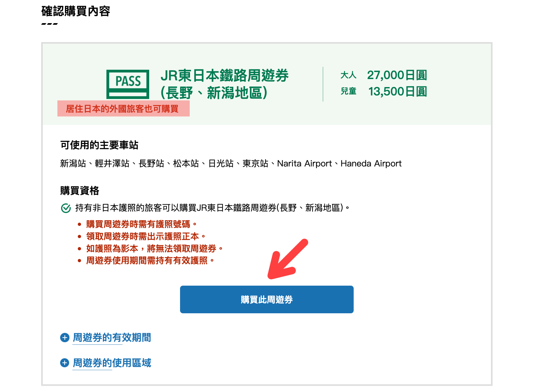535x392 pixels.
Task: Click 長野站 in the station list
Action: tap(151, 164)
